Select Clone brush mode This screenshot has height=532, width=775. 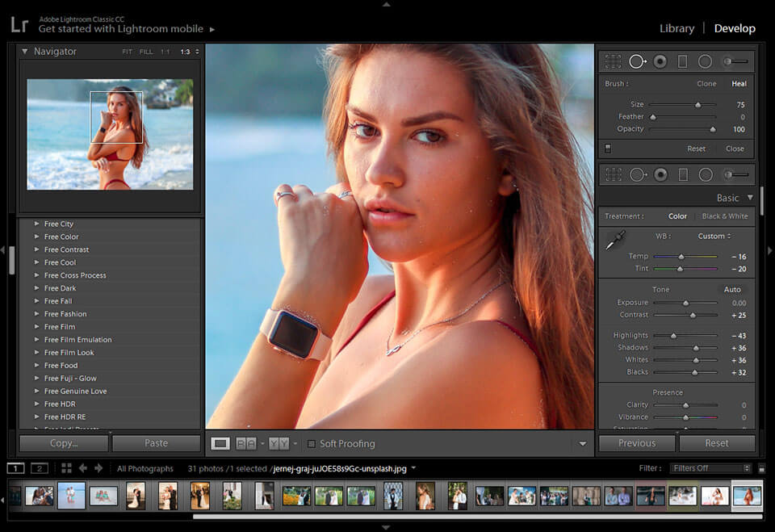pos(706,84)
